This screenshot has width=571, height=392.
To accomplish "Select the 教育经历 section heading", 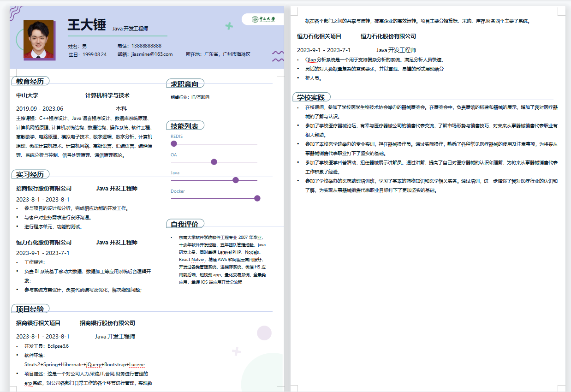I will (x=30, y=82).
